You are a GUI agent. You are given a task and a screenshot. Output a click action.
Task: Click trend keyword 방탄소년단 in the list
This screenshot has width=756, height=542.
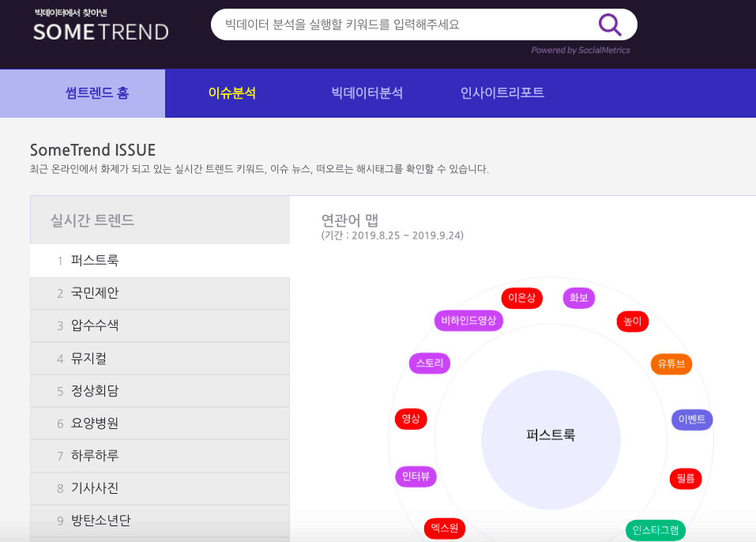tap(101, 520)
